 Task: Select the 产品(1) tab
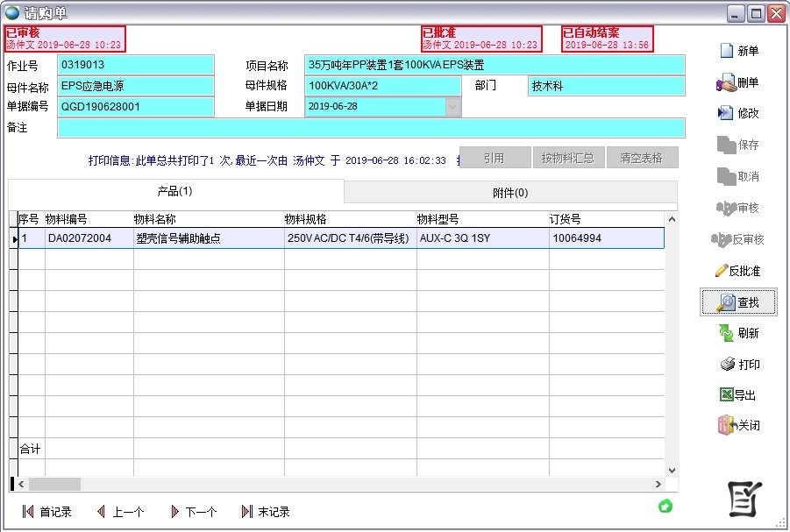click(x=174, y=191)
